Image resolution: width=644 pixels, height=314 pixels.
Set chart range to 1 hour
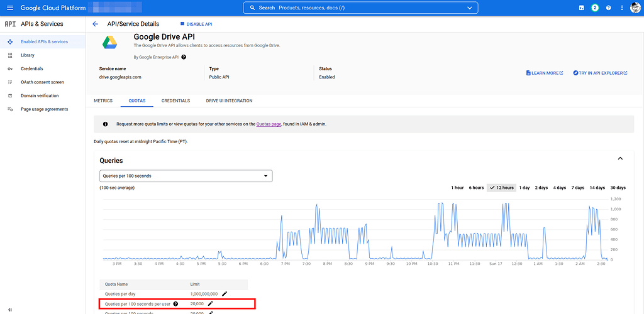click(x=458, y=188)
